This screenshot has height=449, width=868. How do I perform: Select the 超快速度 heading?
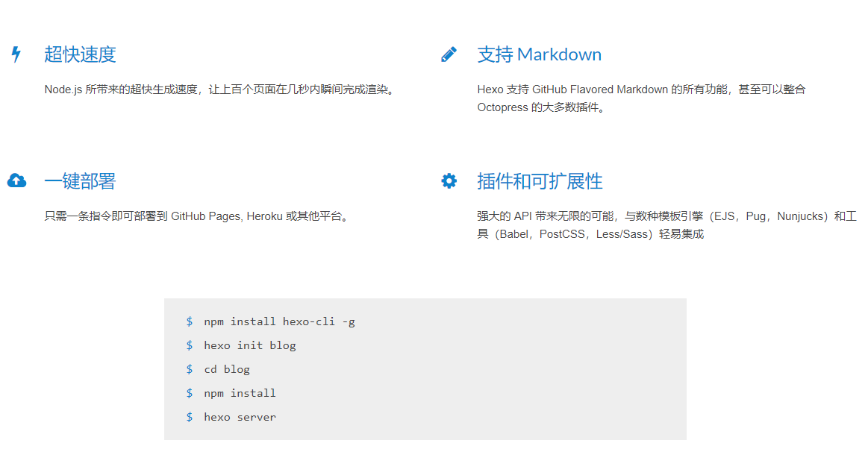tap(81, 54)
